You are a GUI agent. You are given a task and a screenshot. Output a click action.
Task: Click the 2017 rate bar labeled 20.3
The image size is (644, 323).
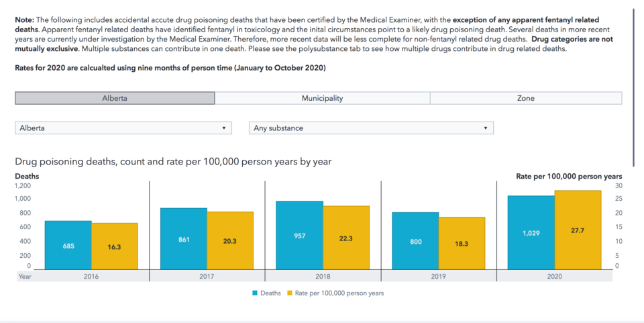[230, 241]
